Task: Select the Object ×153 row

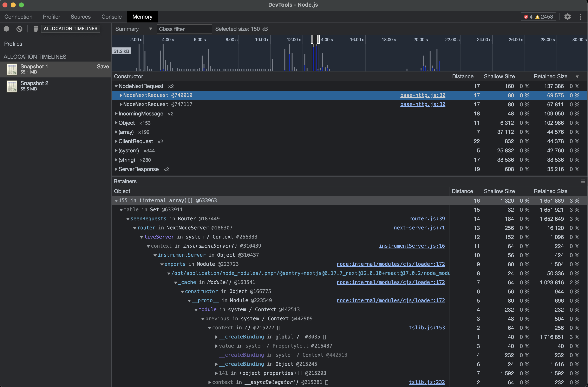Action: 349,123
